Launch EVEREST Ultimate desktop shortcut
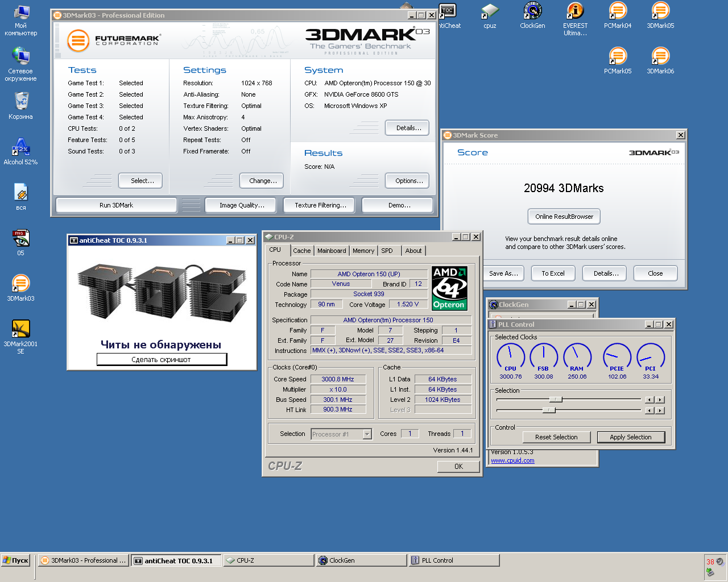This screenshot has width=728, height=582. [575, 19]
